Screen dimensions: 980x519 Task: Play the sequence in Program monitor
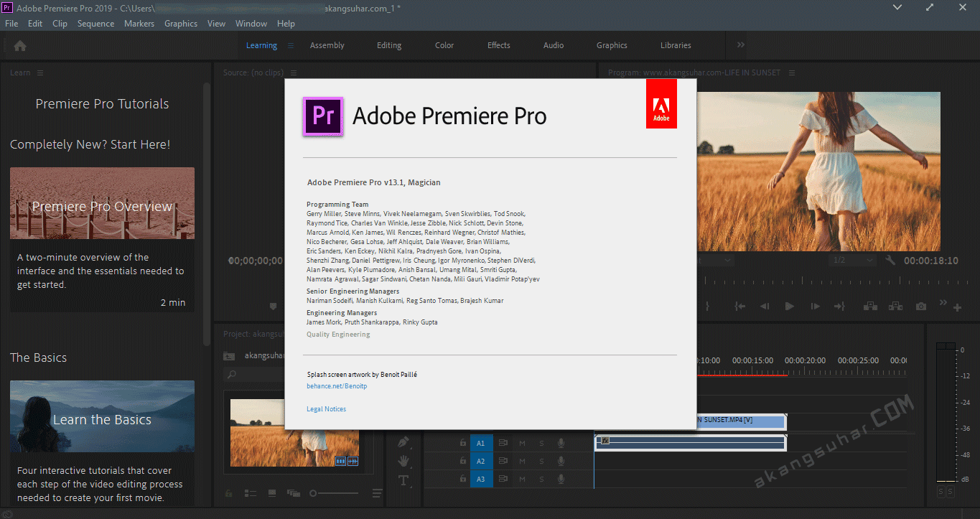coord(790,307)
